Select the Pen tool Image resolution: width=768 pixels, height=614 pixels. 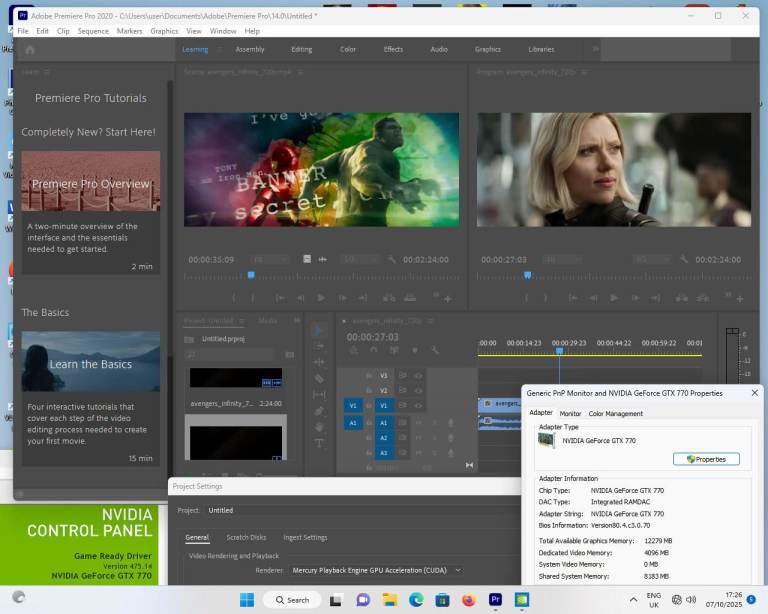[x=319, y=410]
